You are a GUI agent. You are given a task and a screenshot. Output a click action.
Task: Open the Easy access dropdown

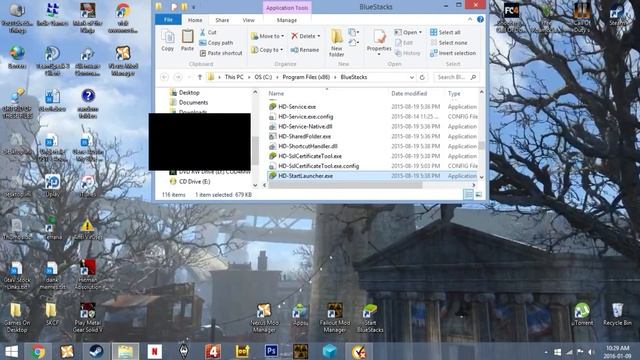pyautogui.click(x=353, y=42)
